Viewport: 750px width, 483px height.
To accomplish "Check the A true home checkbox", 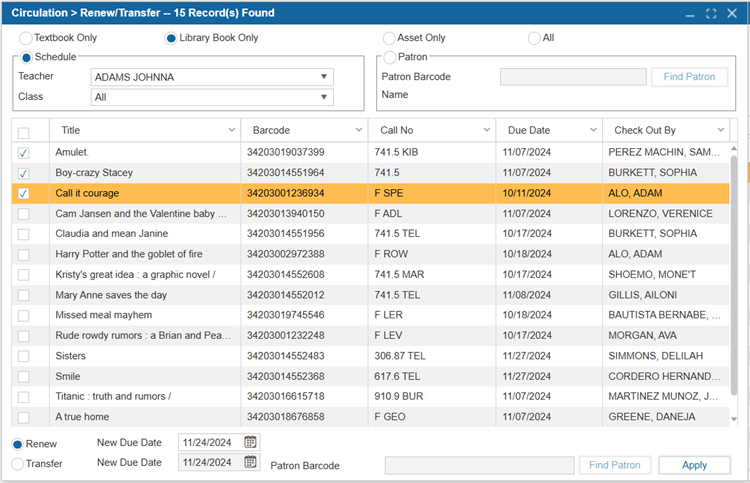I will (x=23, y=417).
